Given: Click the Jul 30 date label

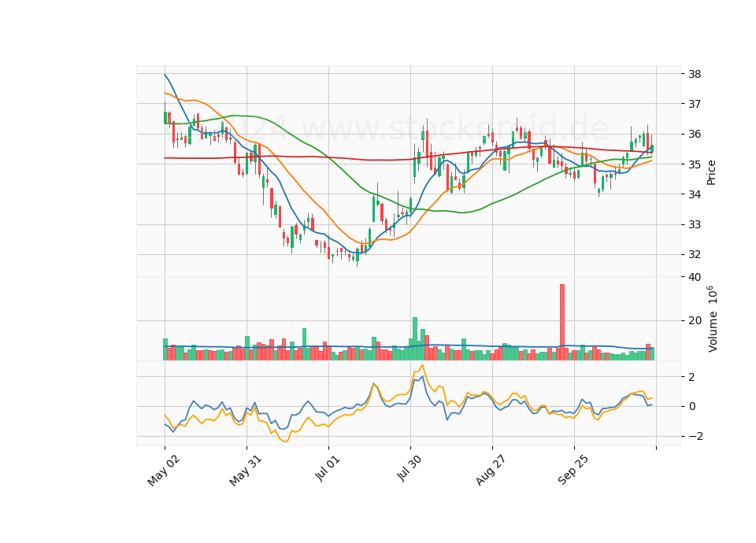Looking at the screenshot, I should coord(409,469).
